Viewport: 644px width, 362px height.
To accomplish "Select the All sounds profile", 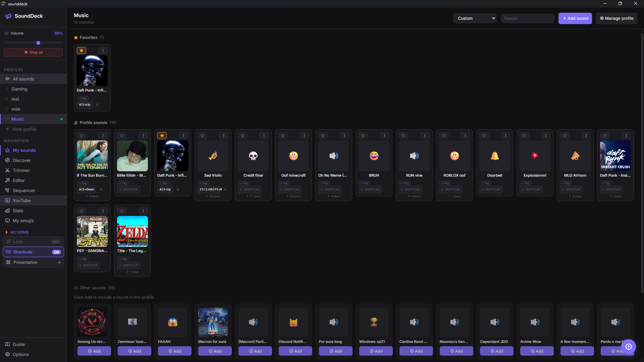I will tap(33, 79).
